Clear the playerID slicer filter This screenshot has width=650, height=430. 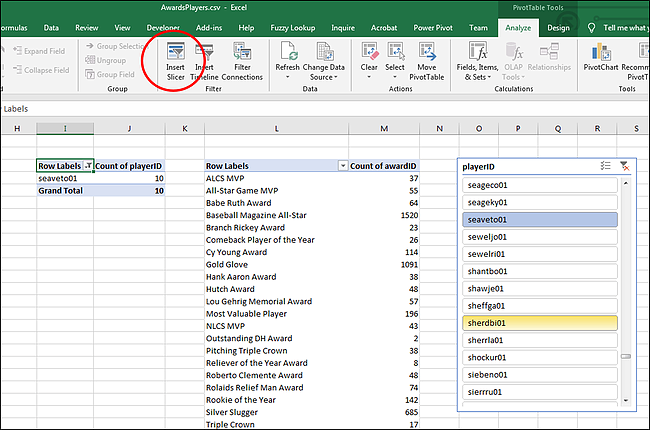pos(625,166)
